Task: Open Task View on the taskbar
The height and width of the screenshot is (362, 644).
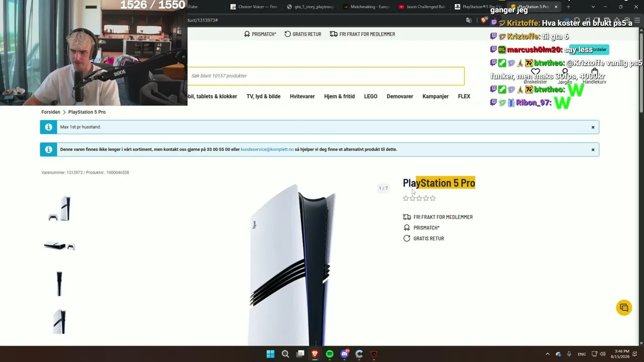Action: [x=300, y=354]
